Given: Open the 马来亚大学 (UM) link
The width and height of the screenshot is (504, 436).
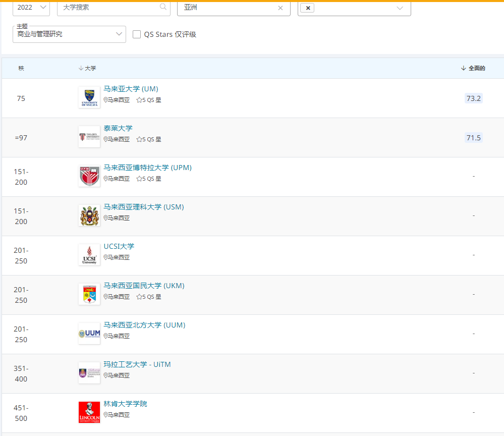Looking at the screenshot, I should tap(131, 89).
